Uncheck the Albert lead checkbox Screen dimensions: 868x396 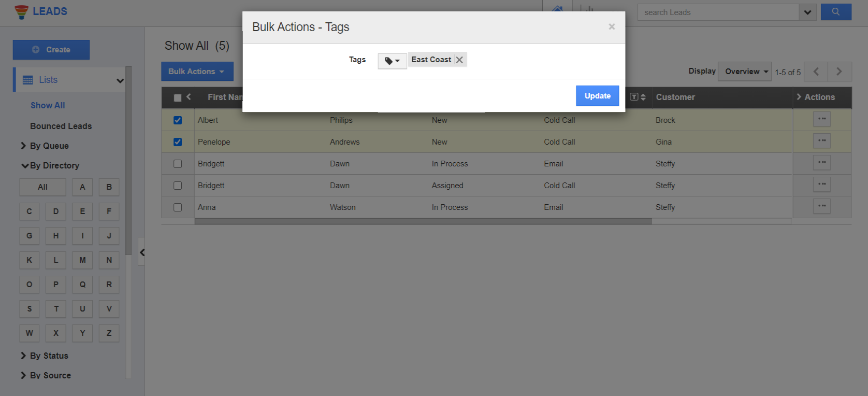(x=178, y=120)
